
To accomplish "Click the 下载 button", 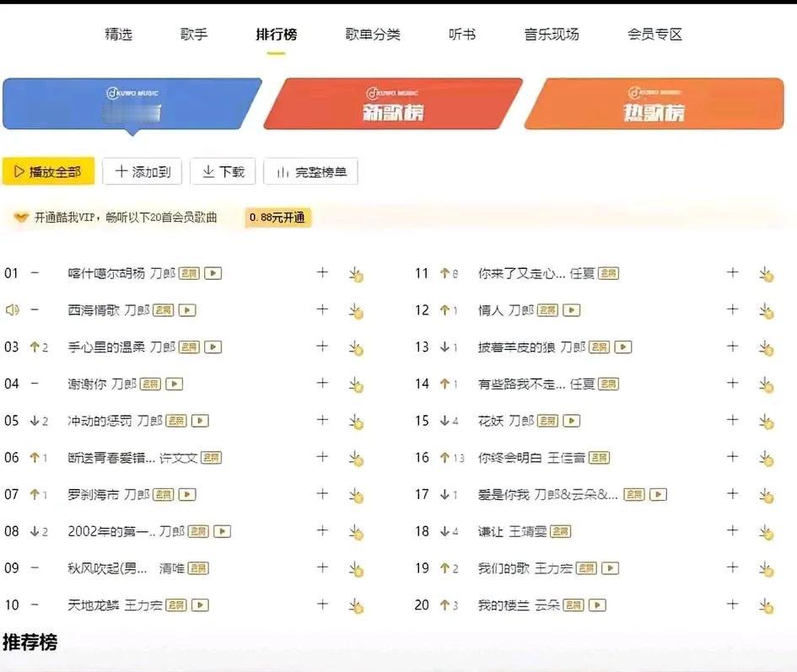I will 223,171.
